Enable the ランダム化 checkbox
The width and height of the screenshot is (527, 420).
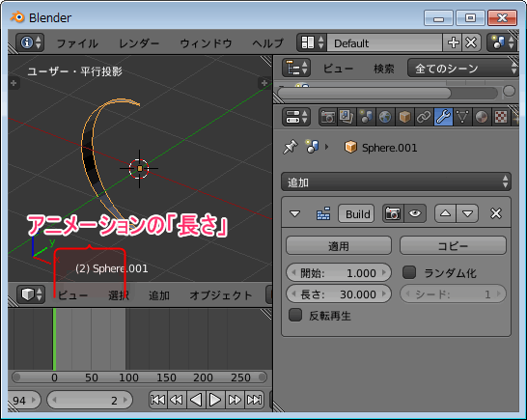pyautogui.click(x=409, y=272)
